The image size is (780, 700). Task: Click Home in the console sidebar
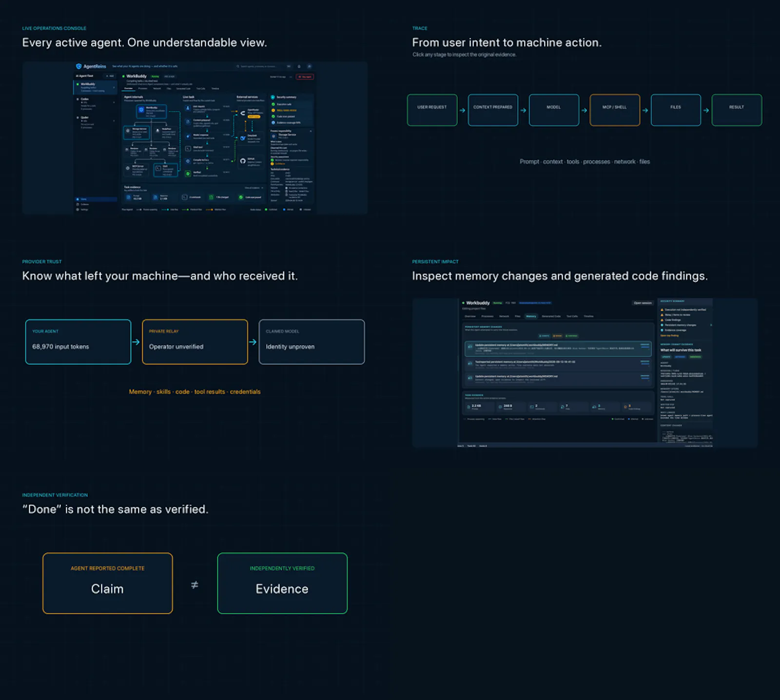(97, 199)
